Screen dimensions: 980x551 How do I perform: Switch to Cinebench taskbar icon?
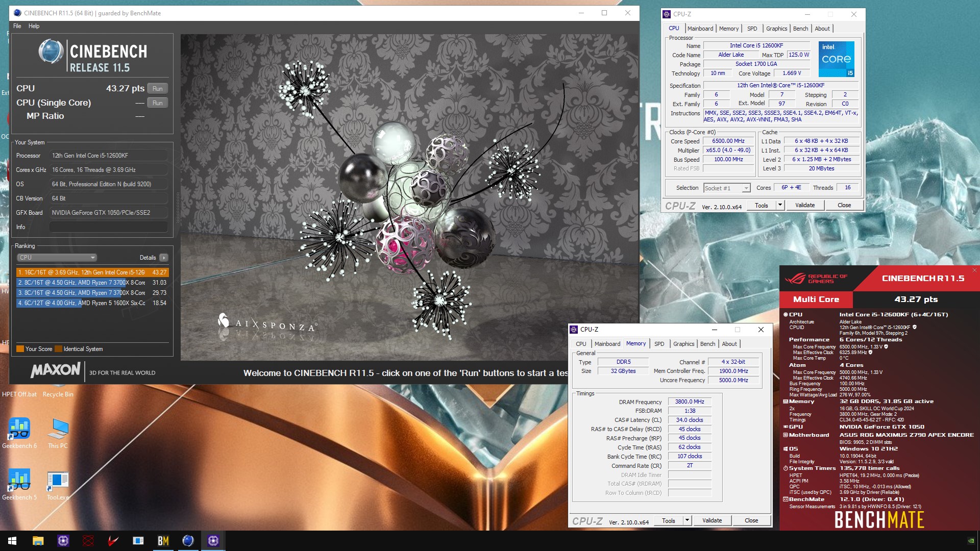[x=188, y=541]
